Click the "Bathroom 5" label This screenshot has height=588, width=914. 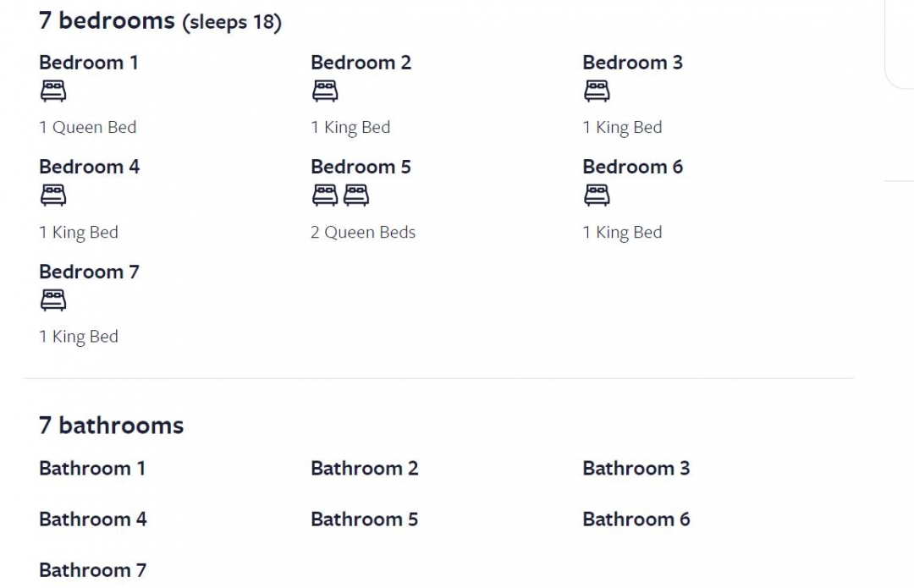tap(364, 519)
